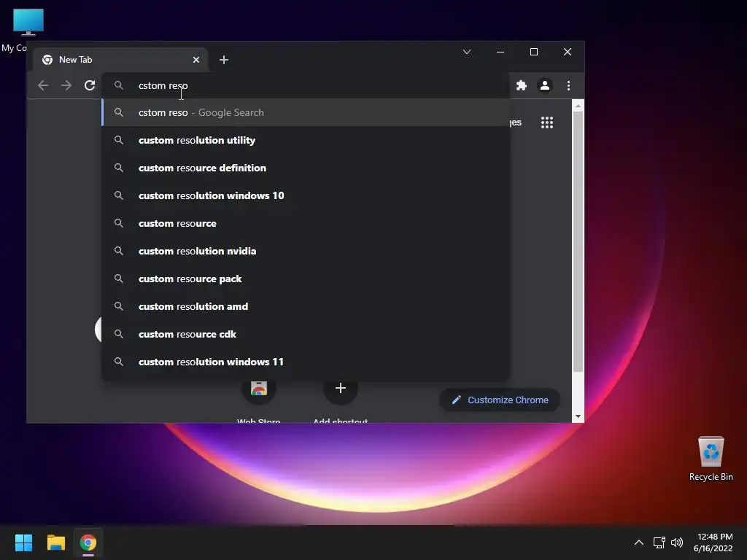This screenshot has height=560, width=747.
Task: Select suggestion 'custom resource cdk'
Action: [x=306, y=334]
